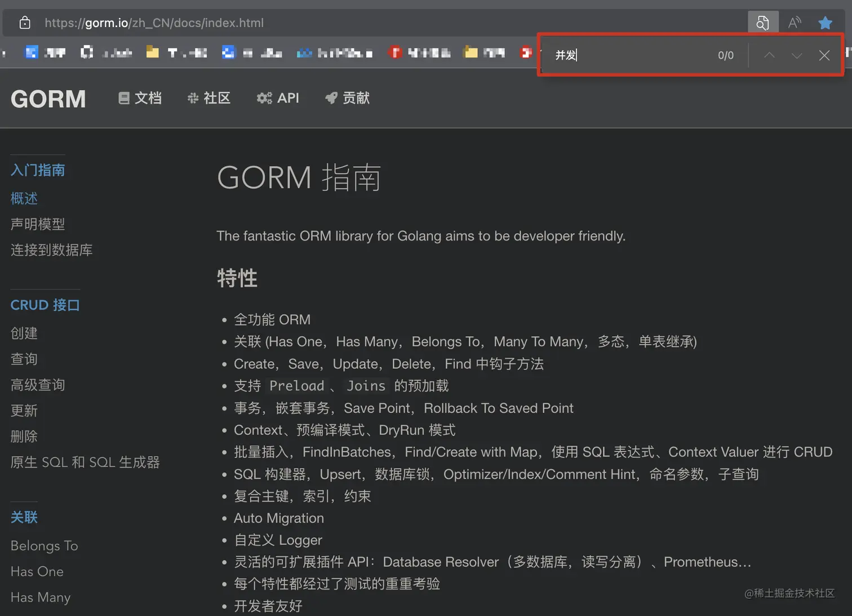The width and height of the screenshot is (852, 616).
Task: Click the GORM logo
Action: click(x=48, y=99)
